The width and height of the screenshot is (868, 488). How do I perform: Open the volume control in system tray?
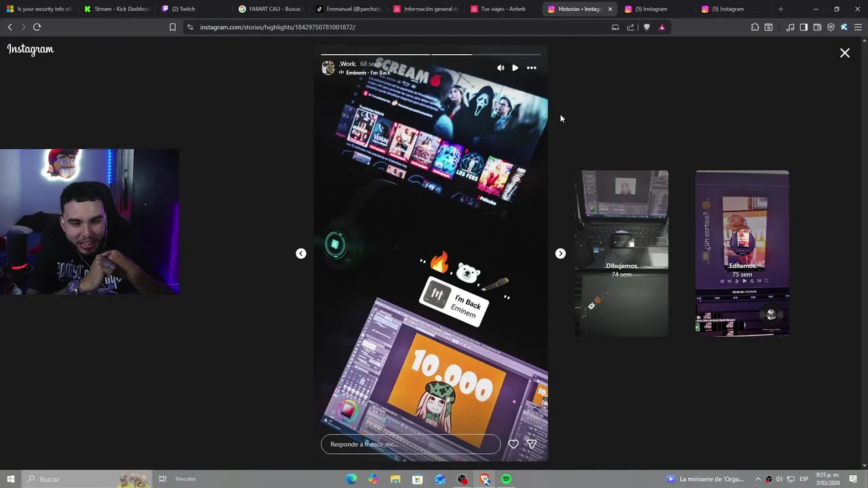tap(778, 479)
